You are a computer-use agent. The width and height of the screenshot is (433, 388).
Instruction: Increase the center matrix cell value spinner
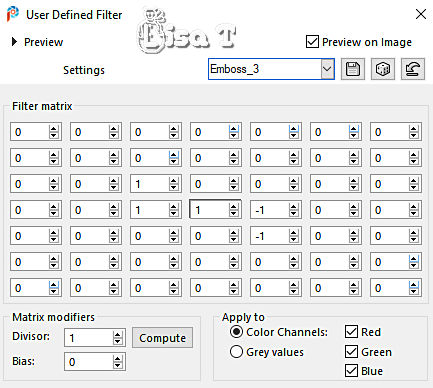click(x=234, y=207)
